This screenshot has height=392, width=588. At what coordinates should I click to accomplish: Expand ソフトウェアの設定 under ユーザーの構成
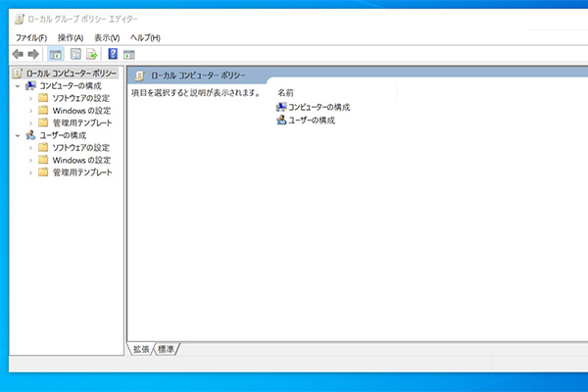click(30, 148)
